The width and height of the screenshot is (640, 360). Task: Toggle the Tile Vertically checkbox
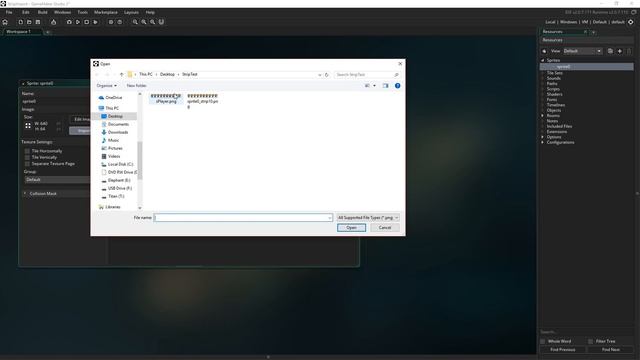27,157
